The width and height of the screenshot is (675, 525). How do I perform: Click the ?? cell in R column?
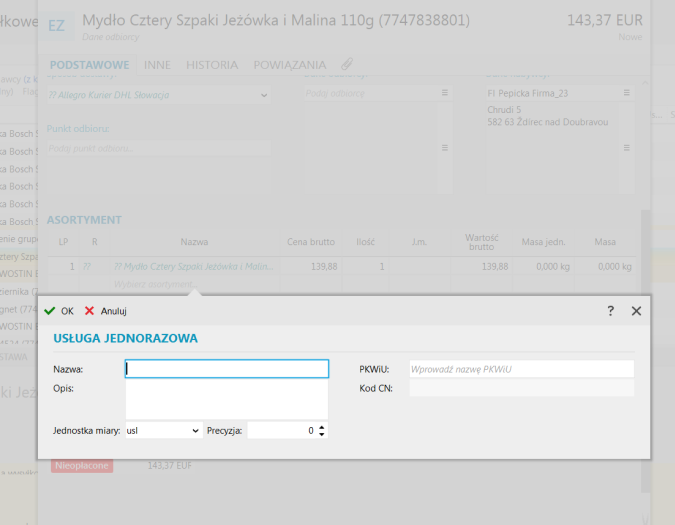[x=87, y=267]
